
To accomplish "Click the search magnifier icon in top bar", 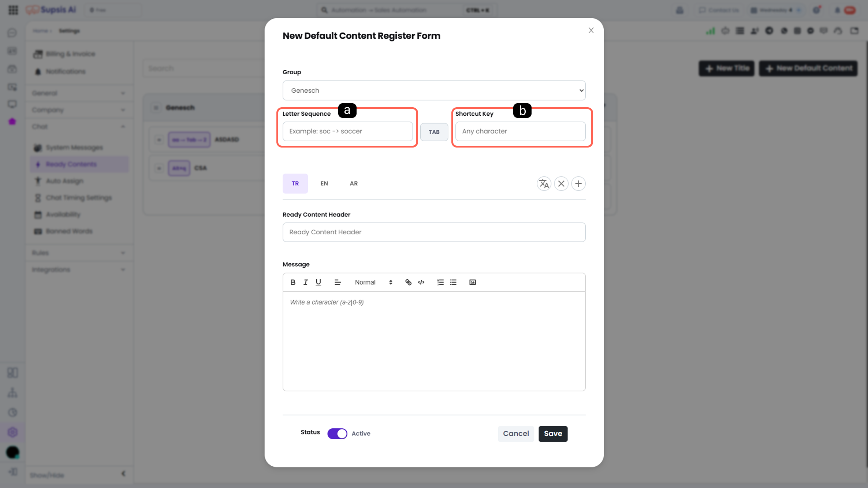I will coord(324,10).
